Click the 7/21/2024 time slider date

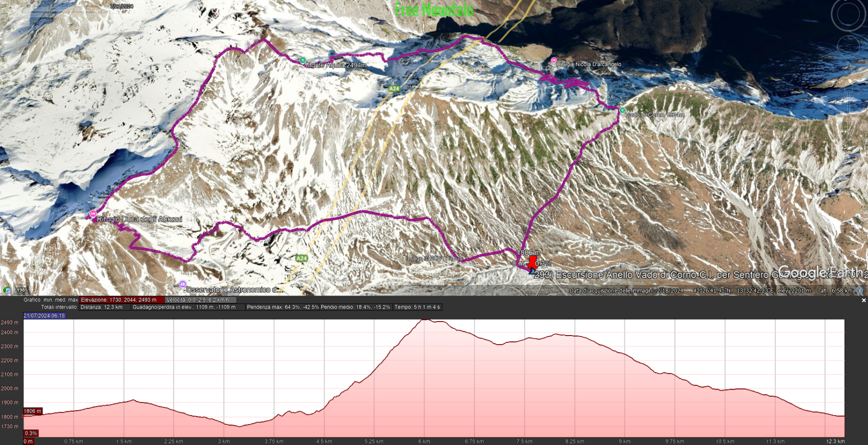[122, 6]
